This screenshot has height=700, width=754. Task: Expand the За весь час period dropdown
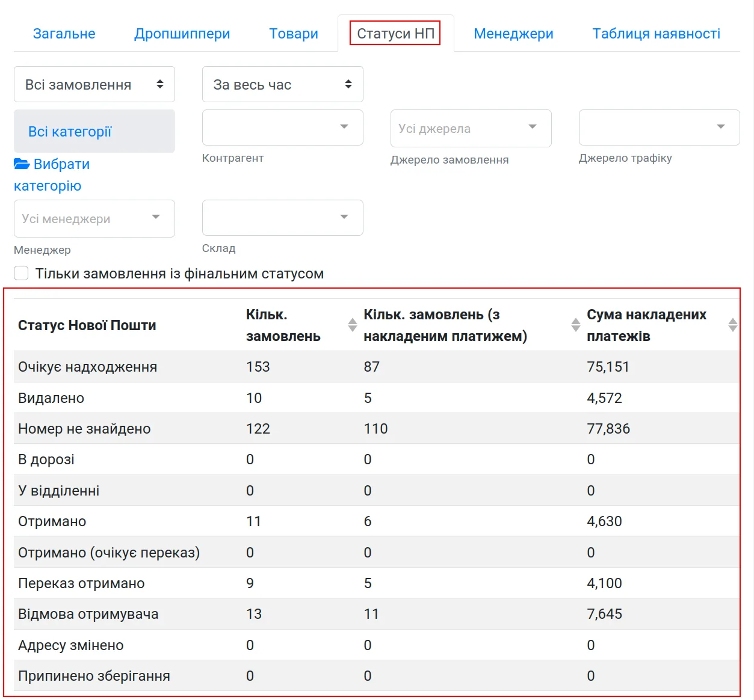[x=283, y=84]
